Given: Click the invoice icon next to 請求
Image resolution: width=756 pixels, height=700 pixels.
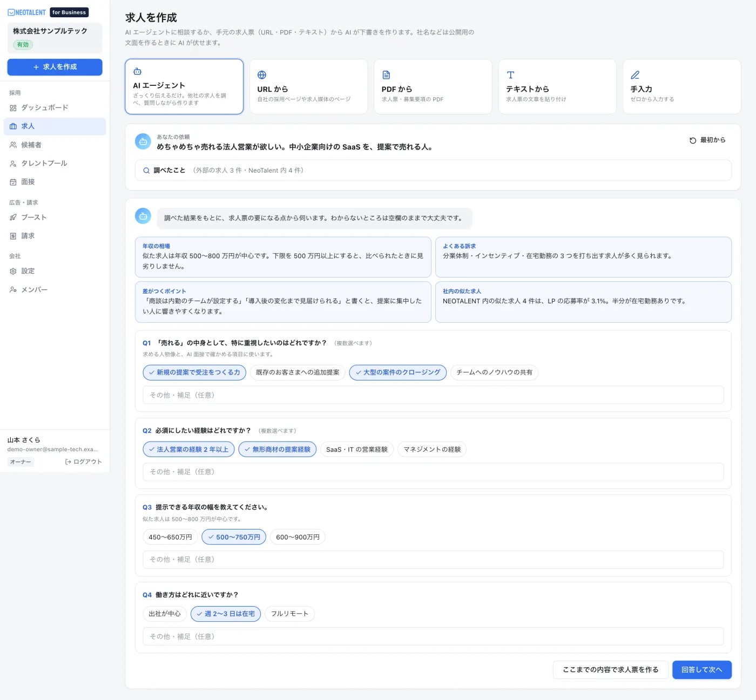Looking at the screenshot, I should pyautogui.click(x=13, y=236).
